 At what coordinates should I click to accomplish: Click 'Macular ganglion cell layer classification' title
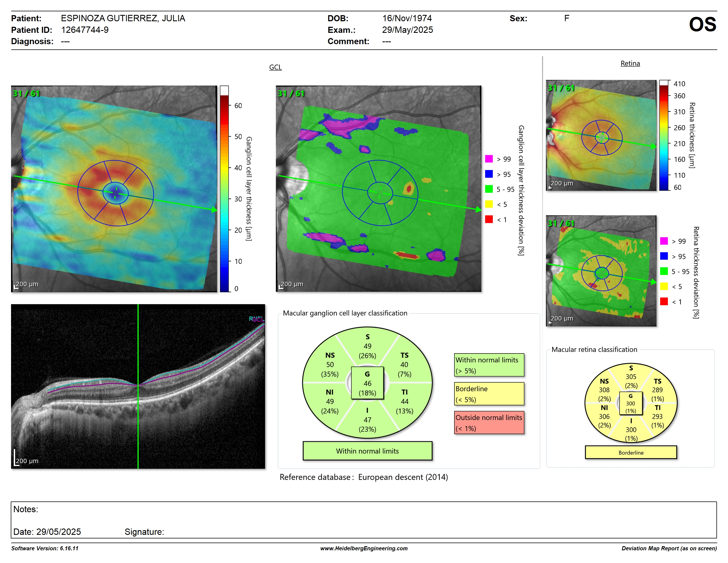pyautogui.click(x=345, y=313)
